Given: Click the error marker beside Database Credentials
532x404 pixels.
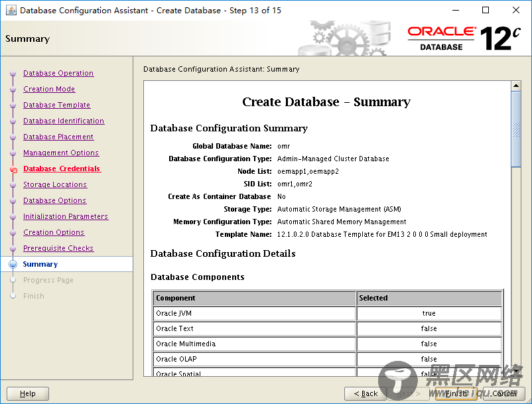Looking at the screenshot, I should coord(13,170).
